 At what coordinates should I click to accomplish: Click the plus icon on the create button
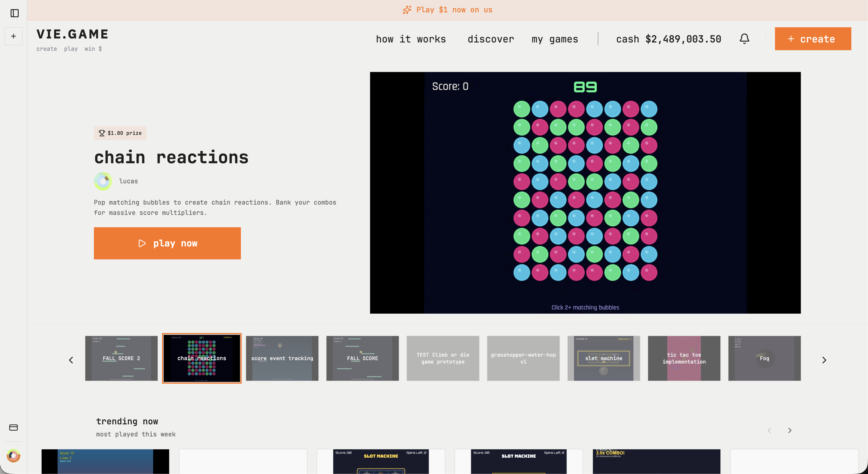791,38
